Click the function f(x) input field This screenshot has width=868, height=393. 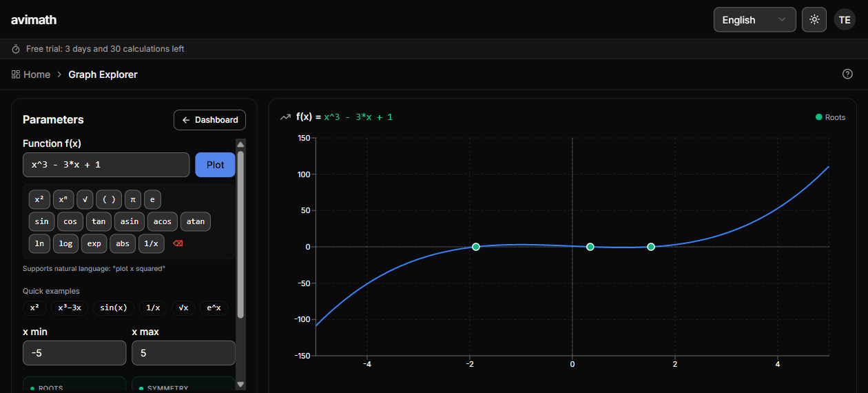[x=106, y=165]
